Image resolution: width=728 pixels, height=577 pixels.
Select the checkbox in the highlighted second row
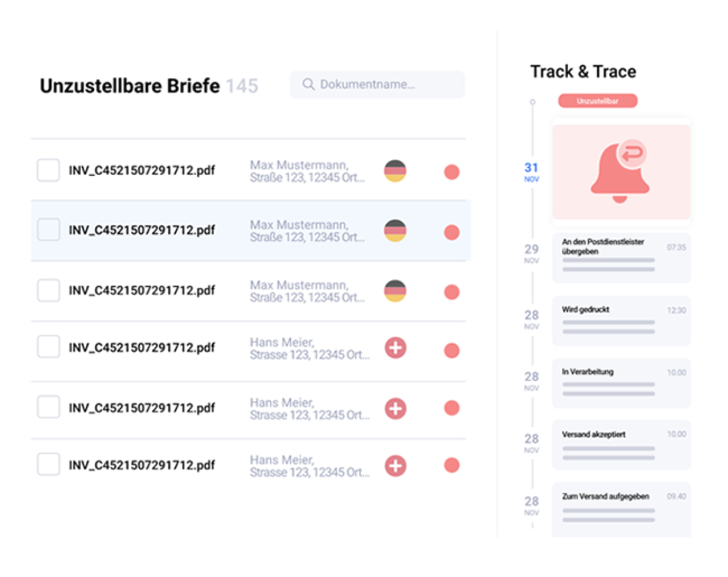point(49,230)
